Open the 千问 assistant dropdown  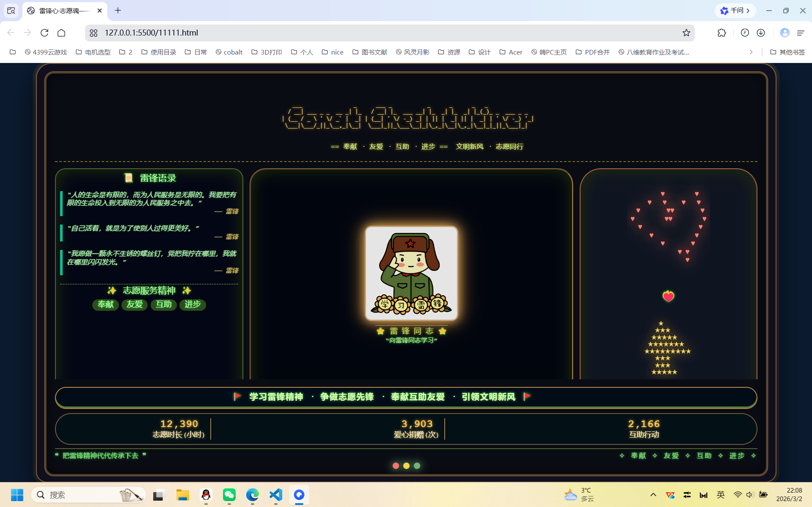click(x=735, y=11)
